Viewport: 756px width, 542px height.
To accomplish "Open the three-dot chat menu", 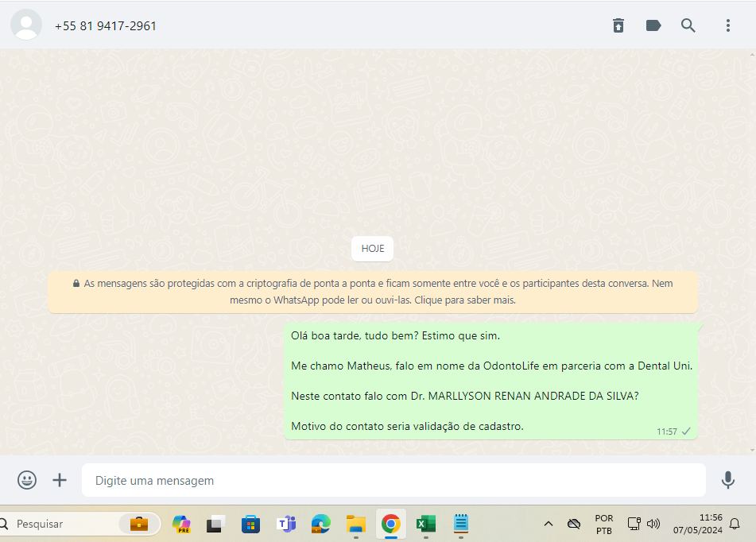I will [x=727, y=25].
